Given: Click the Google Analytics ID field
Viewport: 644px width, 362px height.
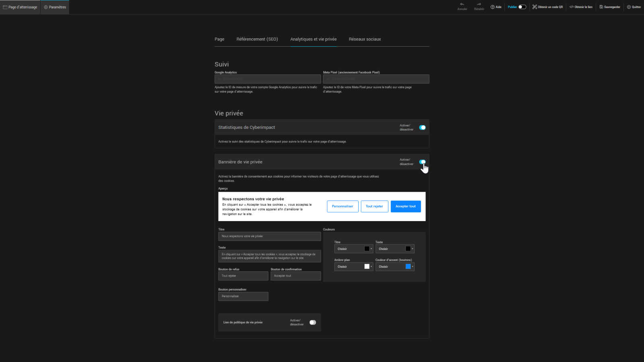Looking at the screenshot, I should (x=268, y=79).
